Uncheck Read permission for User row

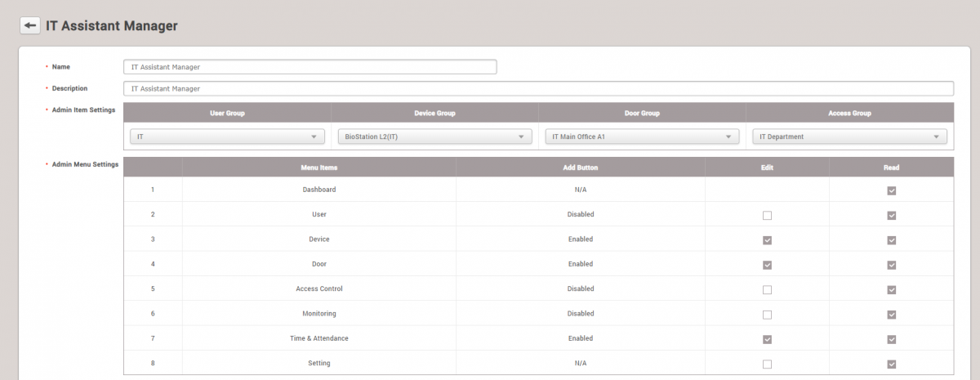coord(892,216)
